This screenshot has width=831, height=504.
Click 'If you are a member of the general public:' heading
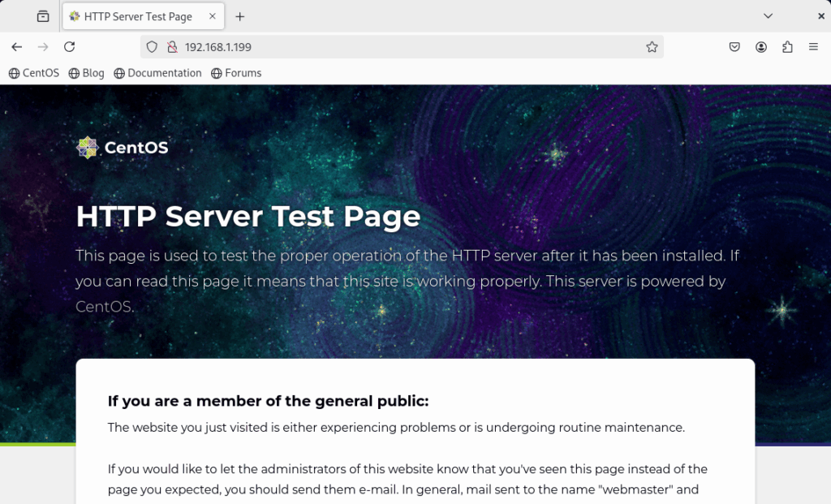click(x=268, y=401)
